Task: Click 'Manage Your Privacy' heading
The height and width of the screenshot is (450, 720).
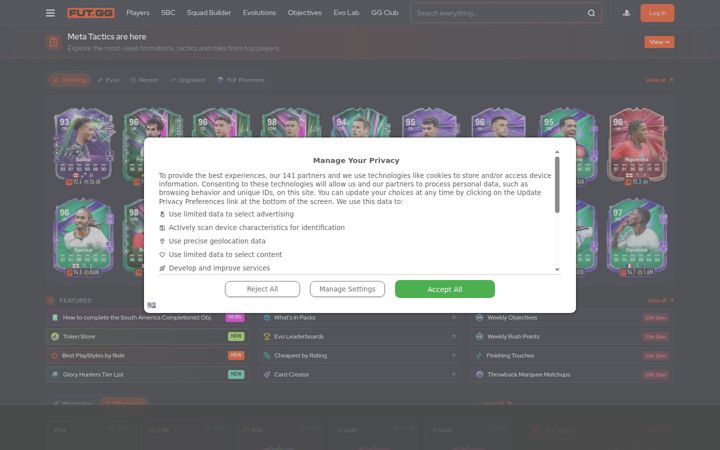Action: [356, 160]
